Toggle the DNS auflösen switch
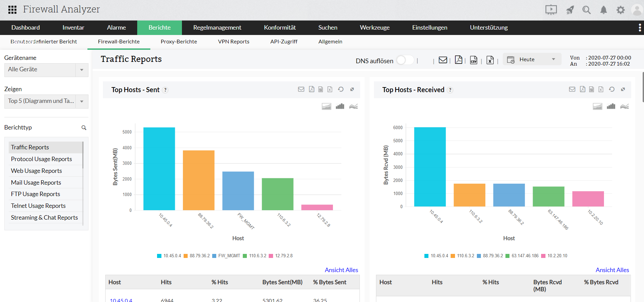Viewport: 644px width, 302px height. pos(405,60)
